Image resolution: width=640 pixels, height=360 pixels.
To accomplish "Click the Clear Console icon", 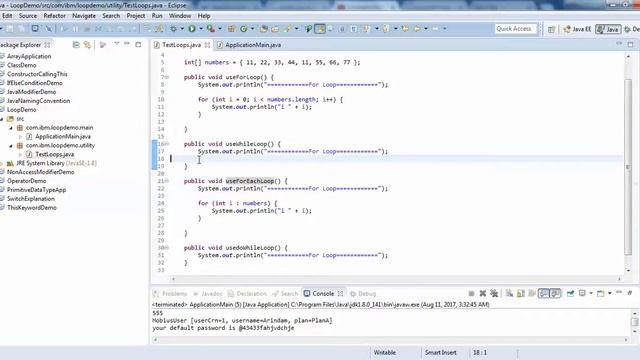I will [x=509, y=293].
